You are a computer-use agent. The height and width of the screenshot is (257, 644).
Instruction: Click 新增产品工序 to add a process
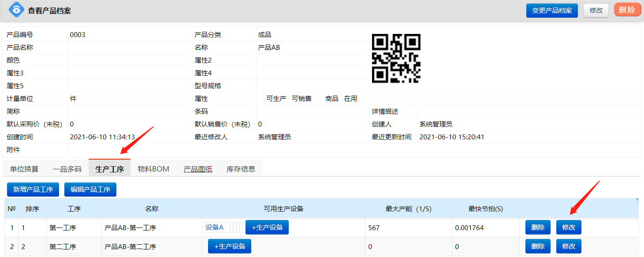(33, 190)
